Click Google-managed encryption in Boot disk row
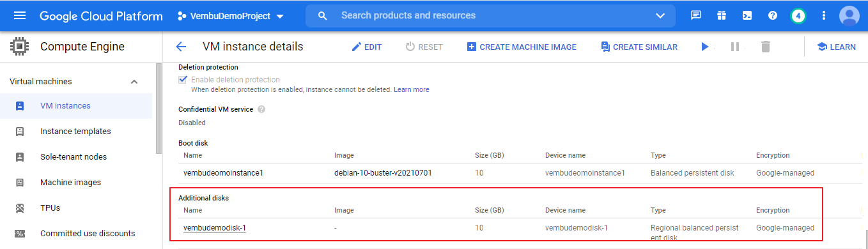 pos(785,172)
